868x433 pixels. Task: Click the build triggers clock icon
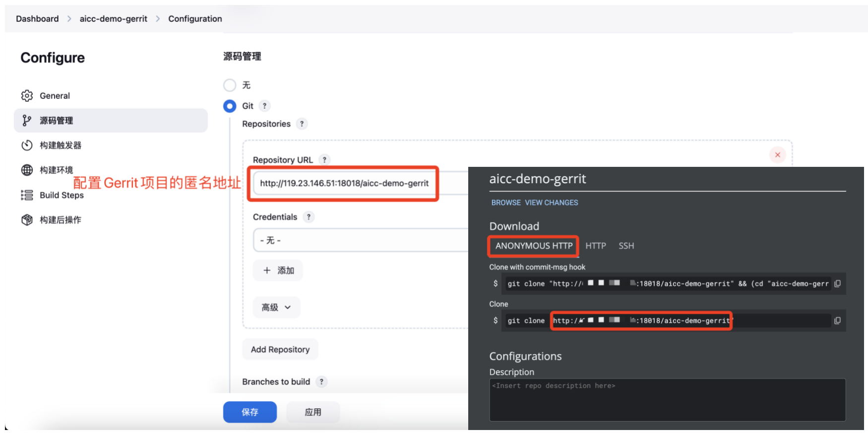click(27, 145)
